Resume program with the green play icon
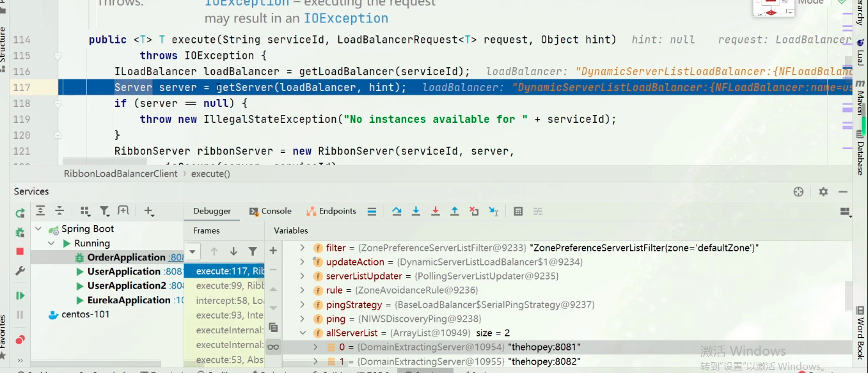 click(20, 296)
